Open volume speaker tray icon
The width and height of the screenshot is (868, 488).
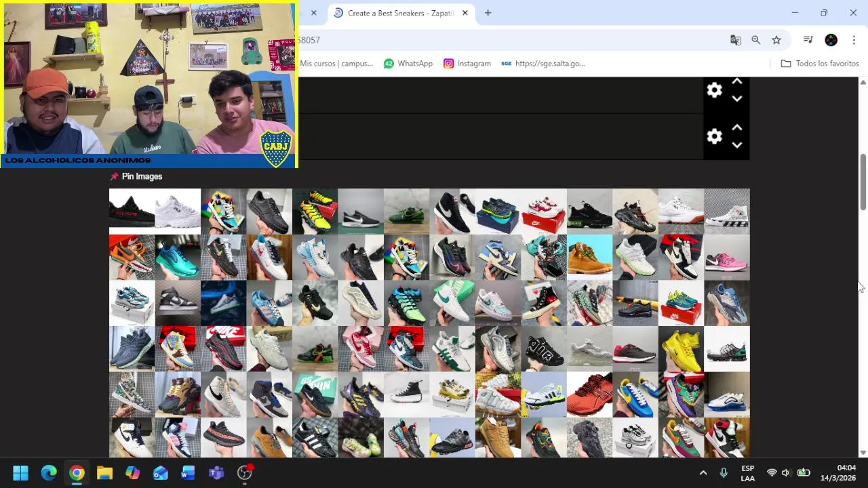[x=786, y=473]
